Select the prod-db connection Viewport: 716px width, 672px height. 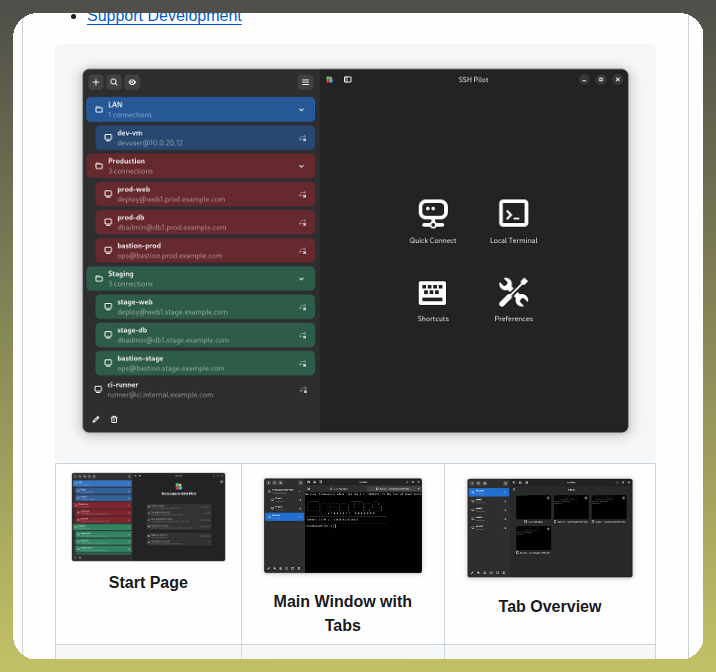pyautogui.click(x=205, y=222)
